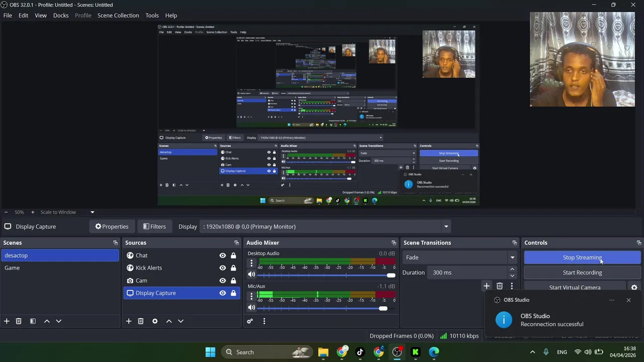
Task: Increase transition duration with up arrow
Action: pyautogui.click(x=512, y=269)
